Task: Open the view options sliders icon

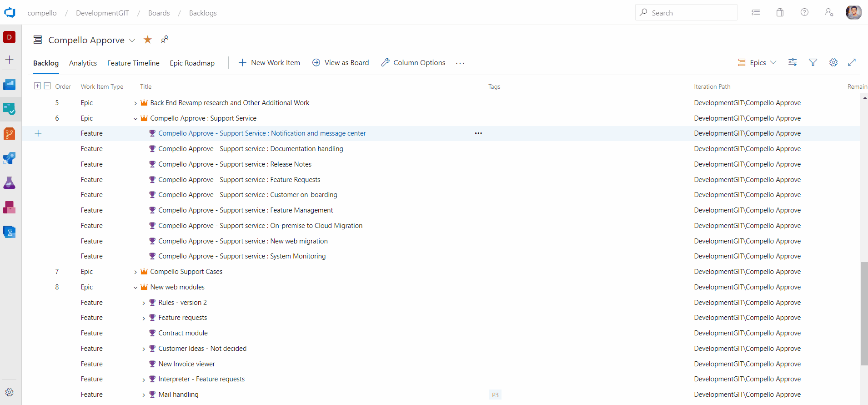Action: click(793, 62)
